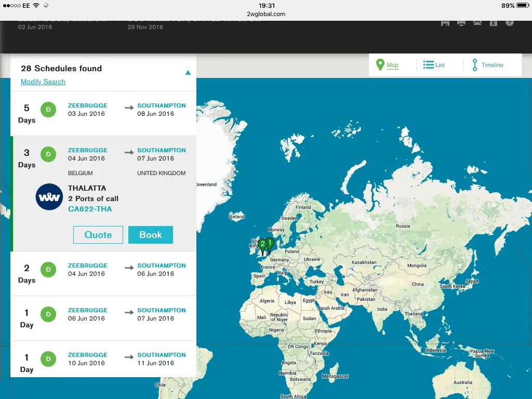The width and height of the screenshot is (532, 399).
Task: Email the schedule using the envelope icon
Action: 477,23
